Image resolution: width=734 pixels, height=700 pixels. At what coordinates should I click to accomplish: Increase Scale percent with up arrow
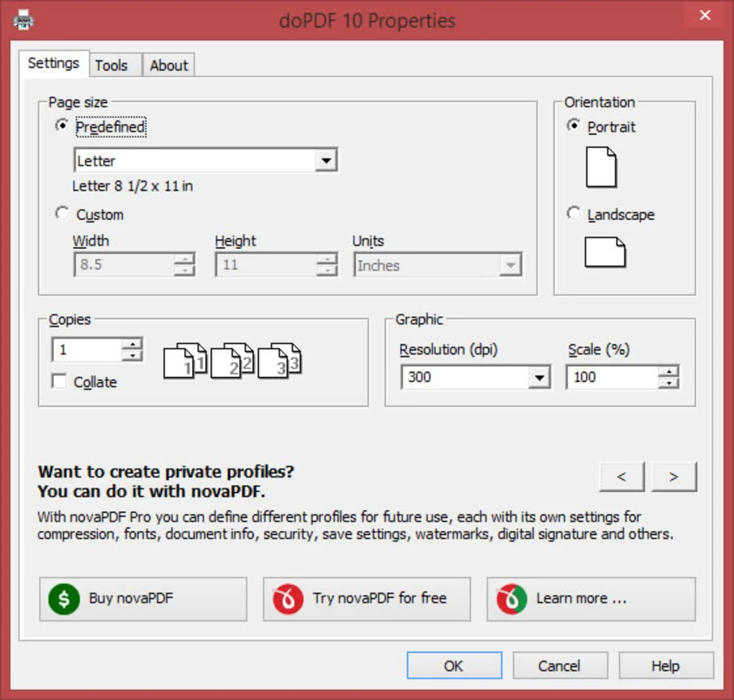tap(669, 371)
